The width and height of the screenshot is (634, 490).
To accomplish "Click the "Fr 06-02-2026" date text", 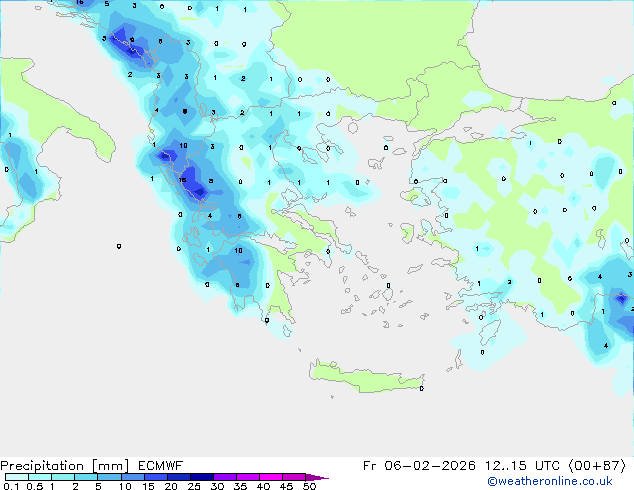I will [x=419, y=466].
